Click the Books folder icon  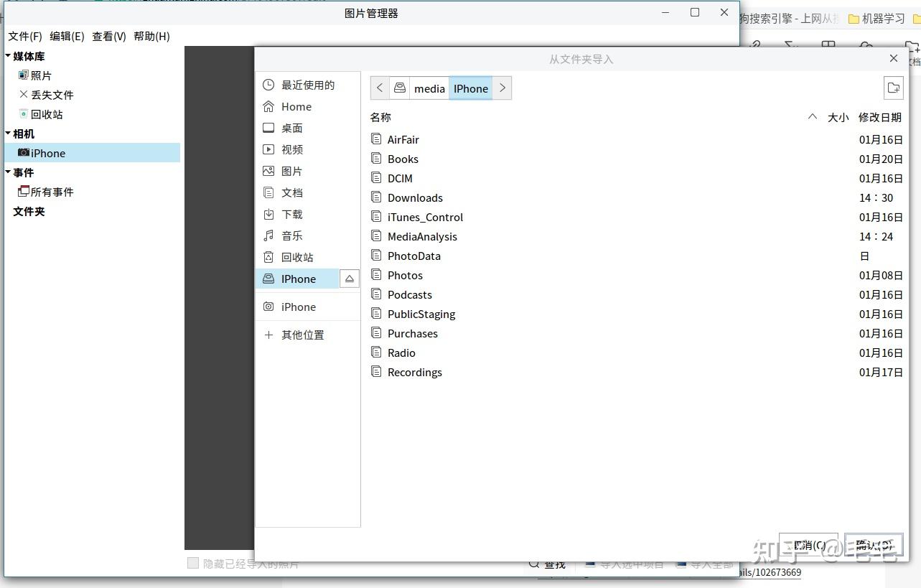pyautogui.click(x=377, y=158)
